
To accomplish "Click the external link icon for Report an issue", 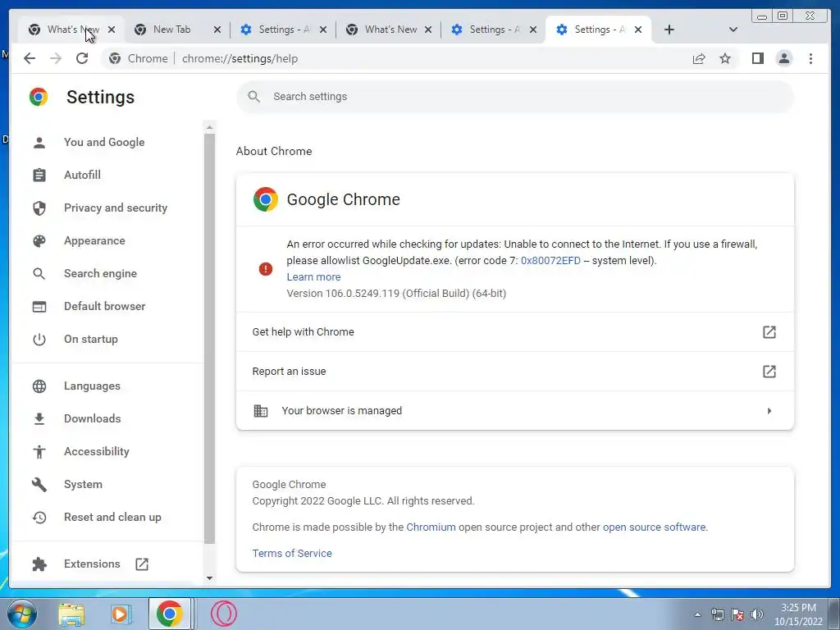I will pyautogui.click(x=769, y=372).
